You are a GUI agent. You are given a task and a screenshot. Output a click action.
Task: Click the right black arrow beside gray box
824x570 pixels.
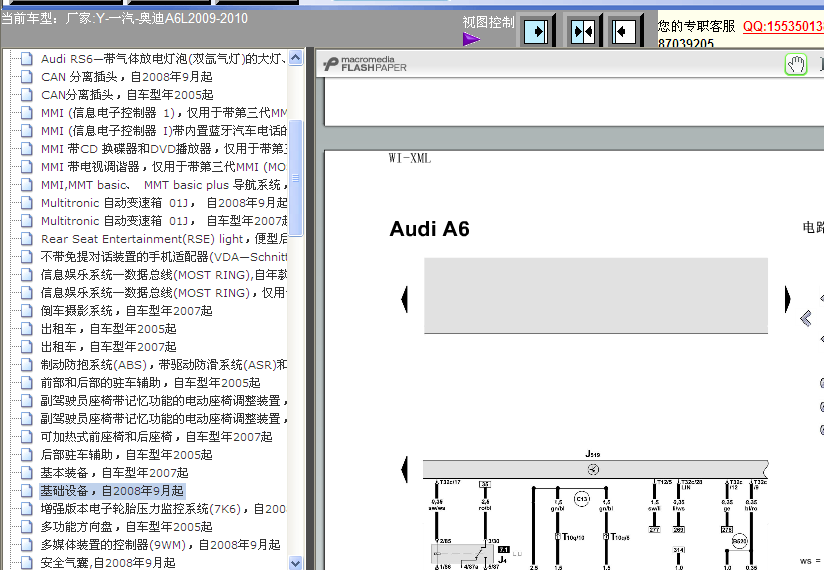click(787, 299)
